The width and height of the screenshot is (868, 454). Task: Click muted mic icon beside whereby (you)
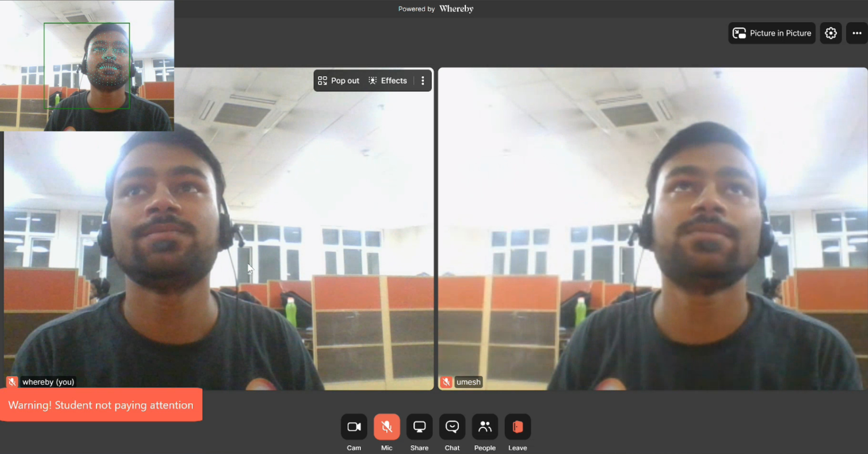pos(12,382)
